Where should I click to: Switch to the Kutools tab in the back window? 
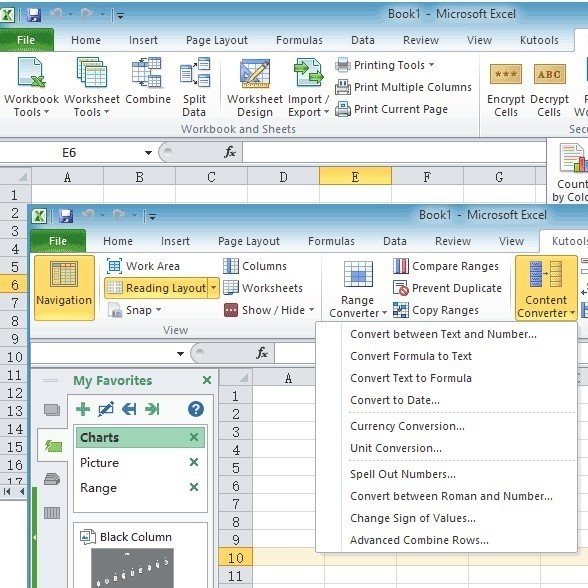pyautogui.click(x=539, y=40)
